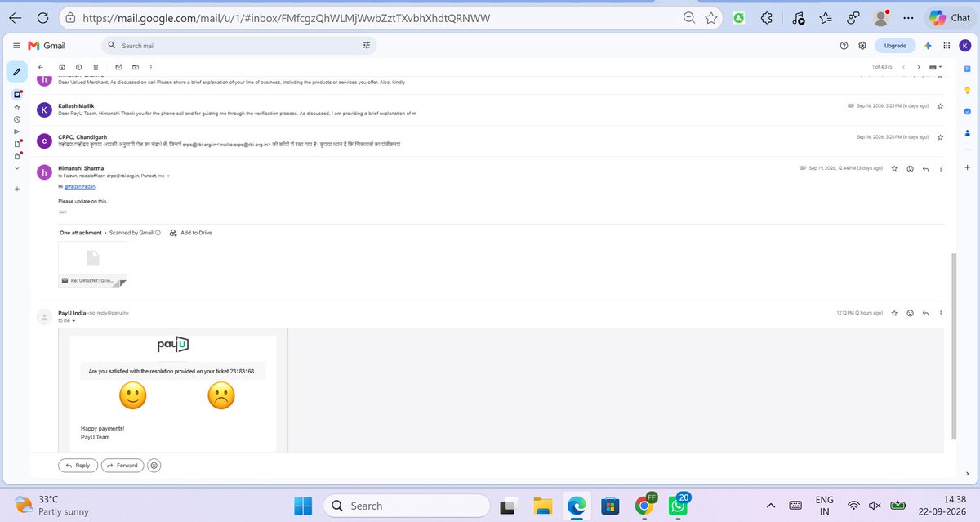
Task: Mark conversation as unread
Action: 118,66
